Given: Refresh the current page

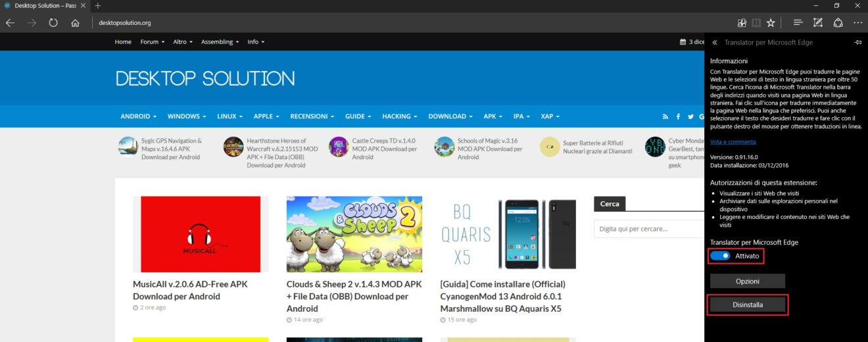Looking at the screenshot, I should [53, 23].
